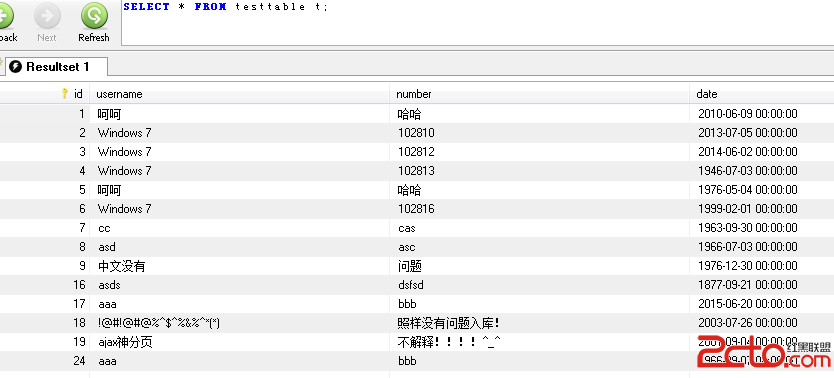Viewport: 834px width, 378px height.
Task: Click inside the SQL query editor
Action: 478,23
